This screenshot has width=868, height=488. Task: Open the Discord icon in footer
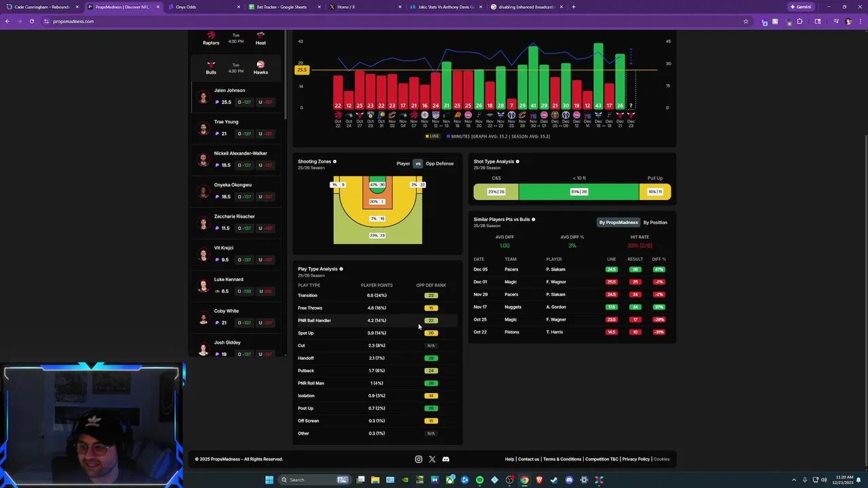[446, 459]
